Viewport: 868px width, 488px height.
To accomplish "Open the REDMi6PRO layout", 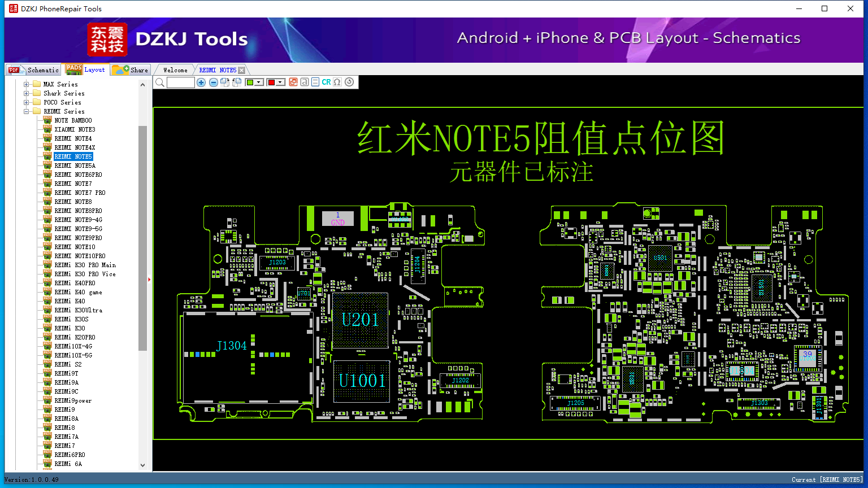I will click(70, 455).
